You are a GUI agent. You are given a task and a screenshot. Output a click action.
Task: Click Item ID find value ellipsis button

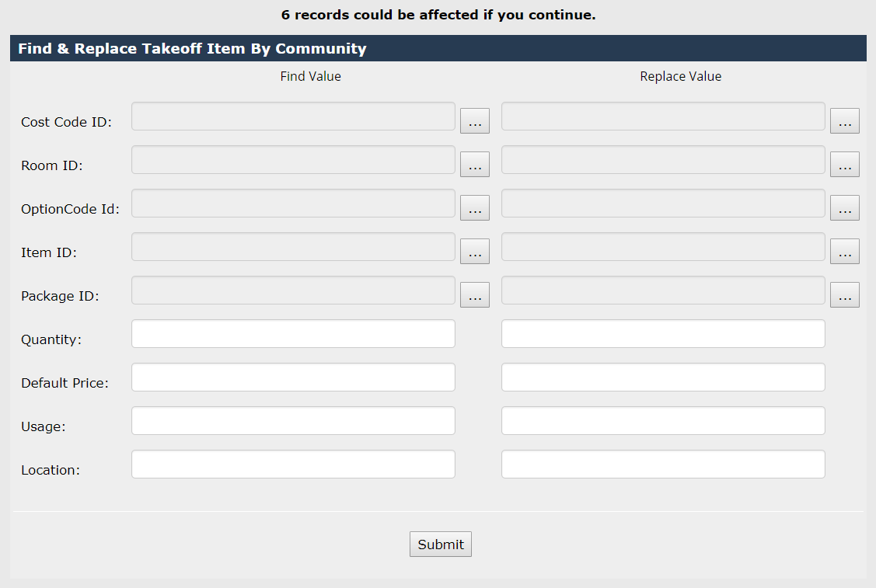click(475, 252)
